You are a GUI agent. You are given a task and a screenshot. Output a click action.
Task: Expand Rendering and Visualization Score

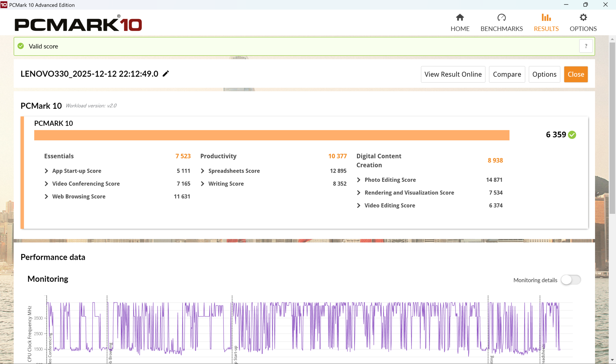click(x=359, y=192)
